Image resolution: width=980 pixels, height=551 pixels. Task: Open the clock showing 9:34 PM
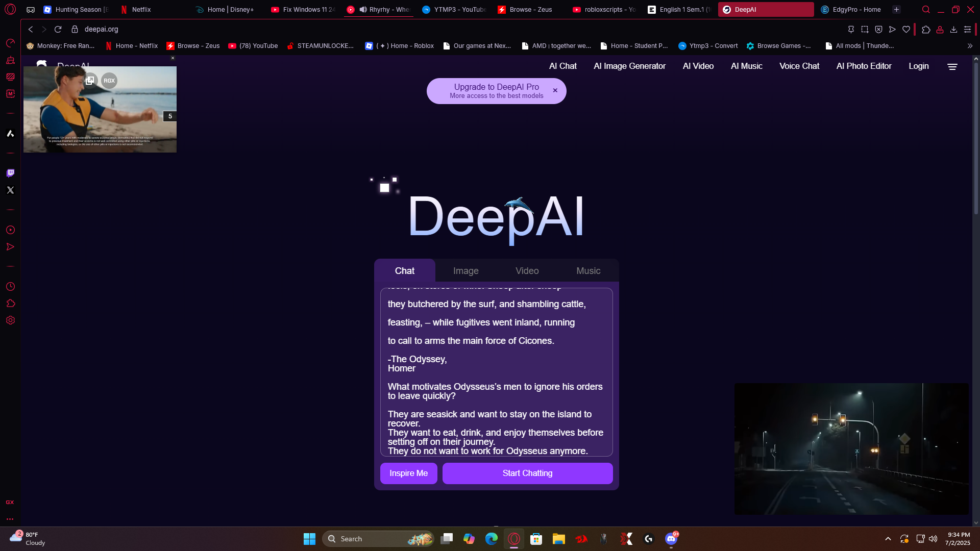(x=959, y=539)
